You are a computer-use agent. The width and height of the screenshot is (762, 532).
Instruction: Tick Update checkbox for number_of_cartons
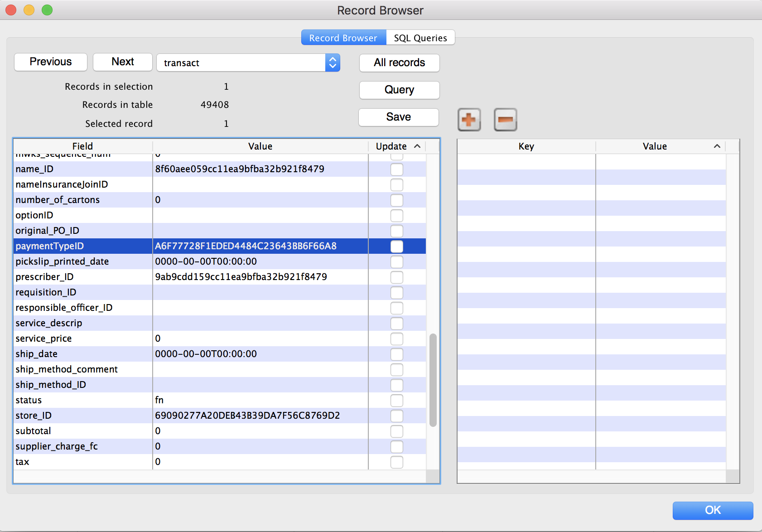point(397,200)
